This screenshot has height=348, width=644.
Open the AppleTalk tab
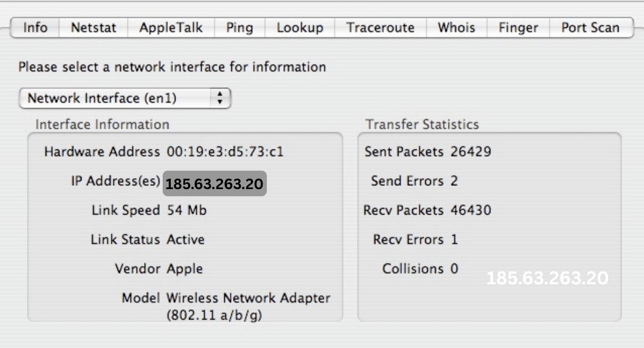(x=170, y=28)
